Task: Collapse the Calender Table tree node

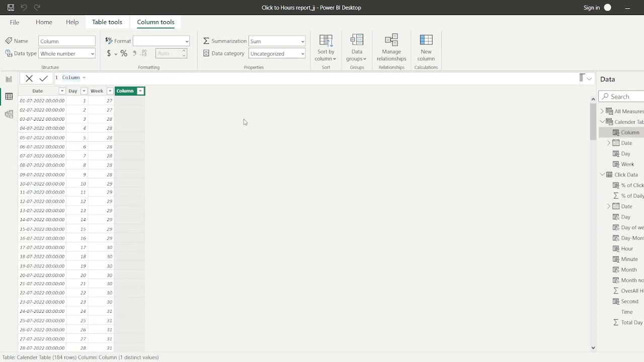Action: pos(602,122)
